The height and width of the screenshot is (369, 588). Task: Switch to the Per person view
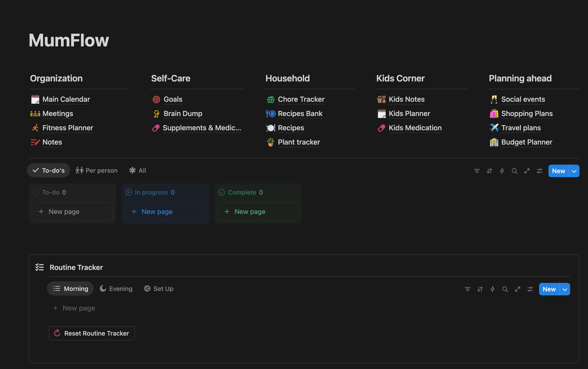pyautogui.click(x=97, y=170)
